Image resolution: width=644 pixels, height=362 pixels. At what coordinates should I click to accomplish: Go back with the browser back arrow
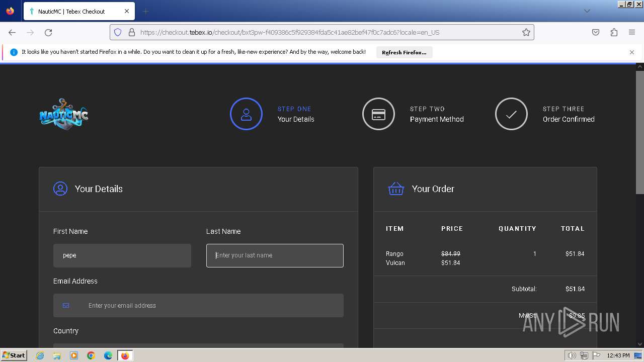point(12,32)
